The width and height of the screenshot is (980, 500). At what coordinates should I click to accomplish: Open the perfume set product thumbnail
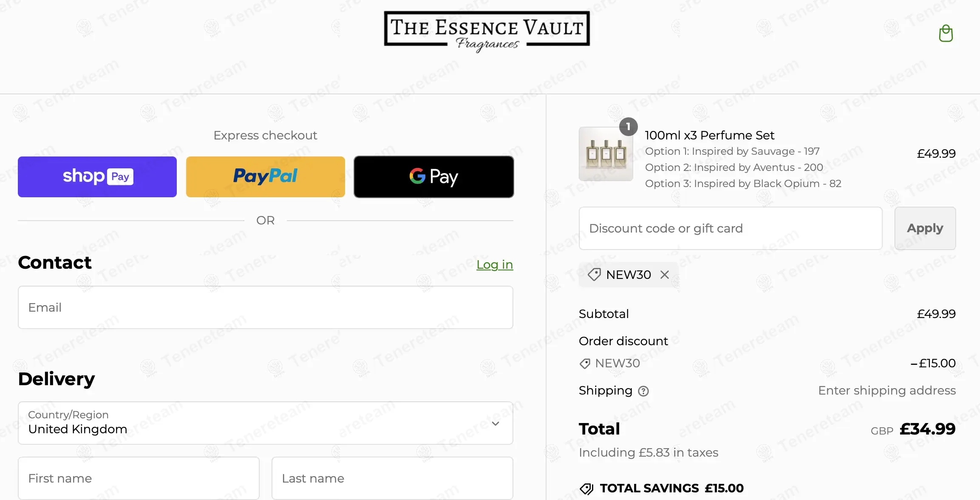[606, 154]
